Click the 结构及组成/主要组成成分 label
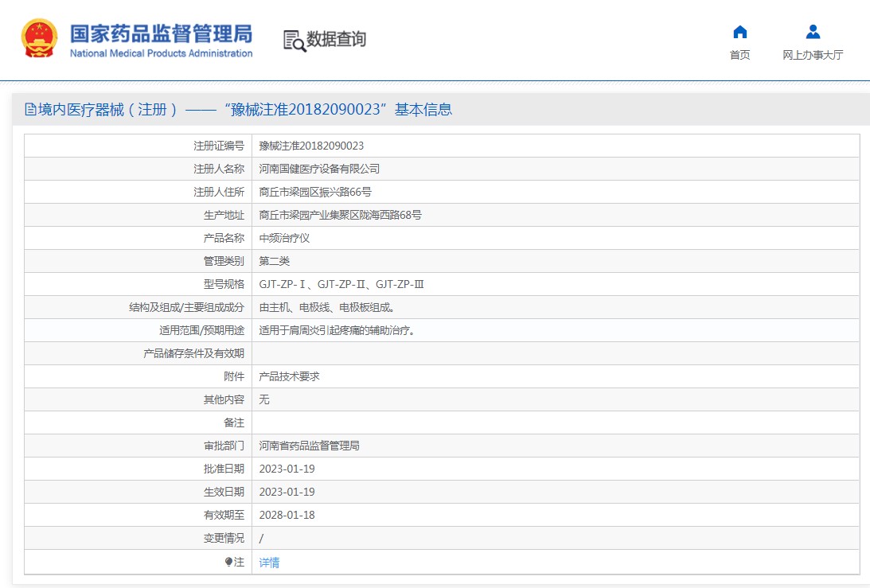870x588 pixels. point(186,307)
